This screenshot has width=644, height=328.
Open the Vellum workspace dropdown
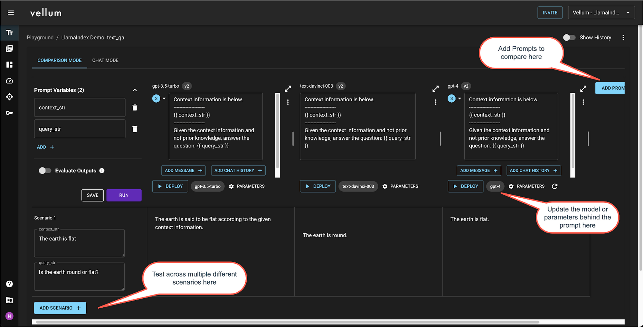601,13
